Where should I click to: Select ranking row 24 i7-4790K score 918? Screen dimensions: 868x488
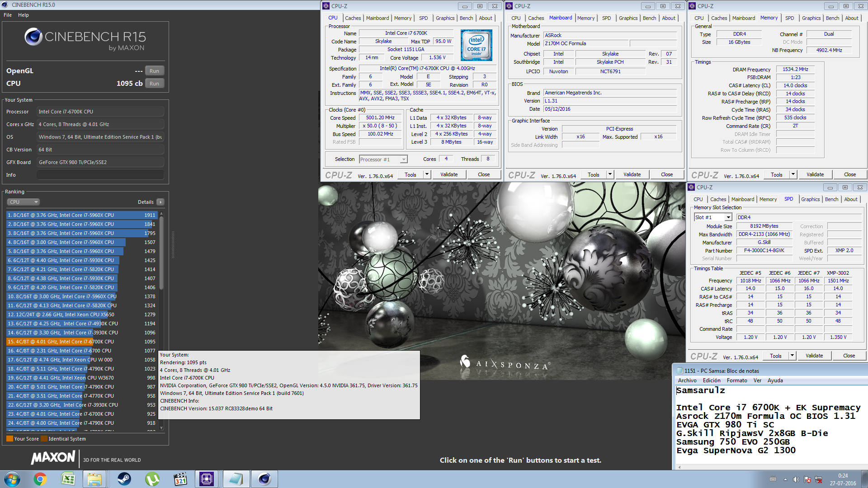point(81,423)
